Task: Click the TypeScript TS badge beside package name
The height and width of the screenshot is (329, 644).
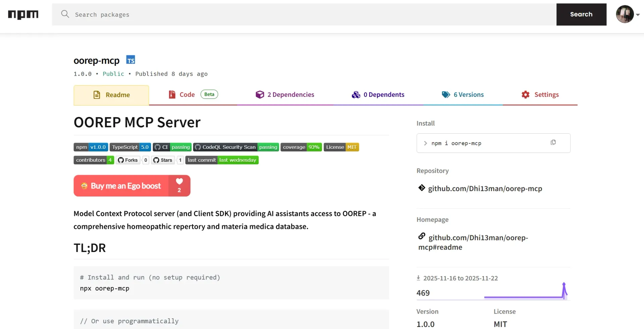Action: 130,60
